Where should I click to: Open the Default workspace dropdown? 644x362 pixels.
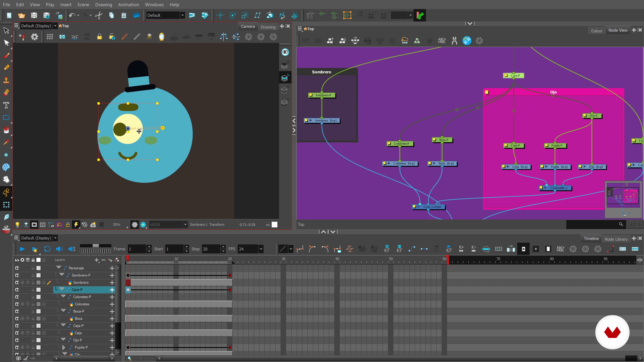pos(182,15)
